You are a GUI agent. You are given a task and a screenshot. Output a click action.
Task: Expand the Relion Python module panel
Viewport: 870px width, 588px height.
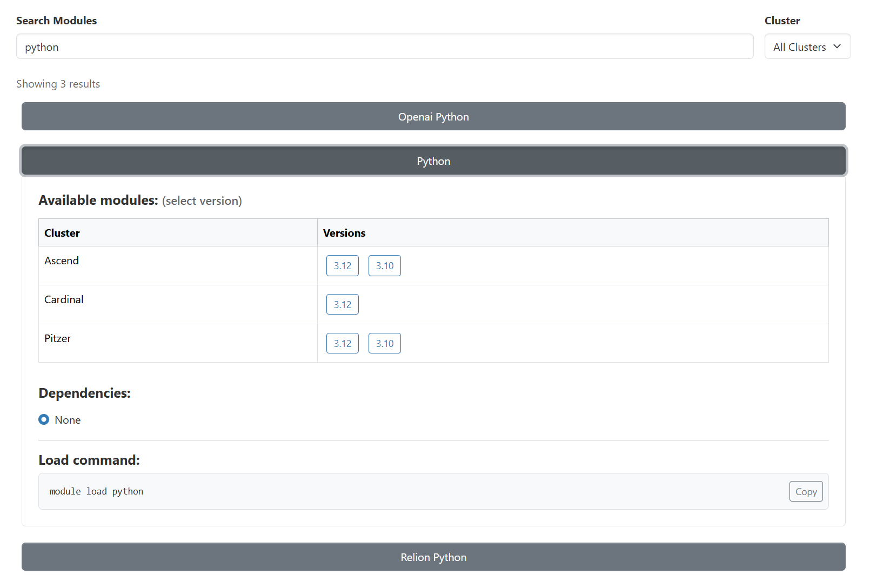pos(433,557)
